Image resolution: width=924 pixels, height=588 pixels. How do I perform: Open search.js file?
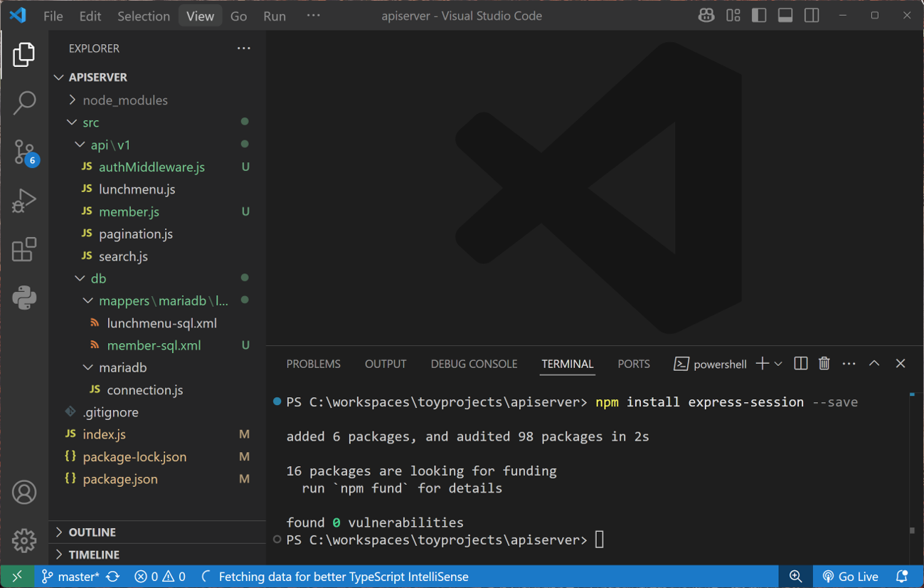point(157,256)
